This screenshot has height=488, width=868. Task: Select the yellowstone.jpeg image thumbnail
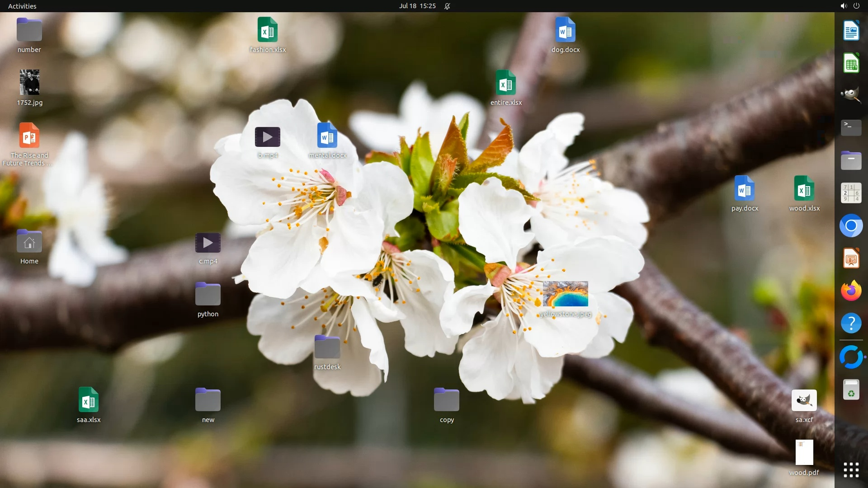pos(565,294)
